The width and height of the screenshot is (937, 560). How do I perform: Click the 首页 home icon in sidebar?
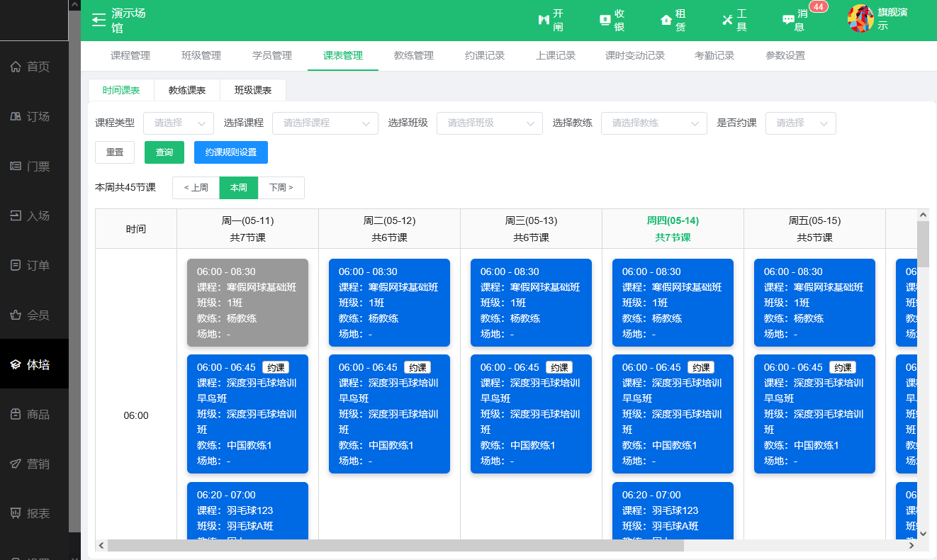pyautogui.click(x=16, y=67)
